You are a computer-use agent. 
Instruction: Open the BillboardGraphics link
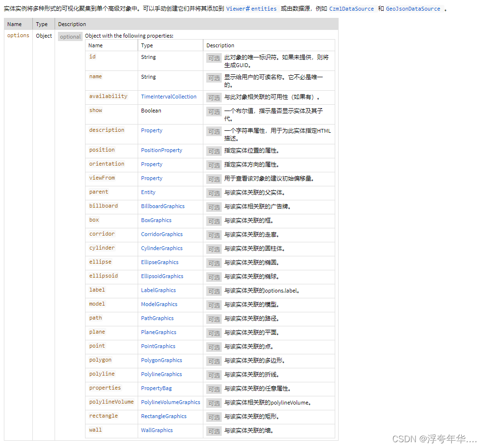(163, 206)
